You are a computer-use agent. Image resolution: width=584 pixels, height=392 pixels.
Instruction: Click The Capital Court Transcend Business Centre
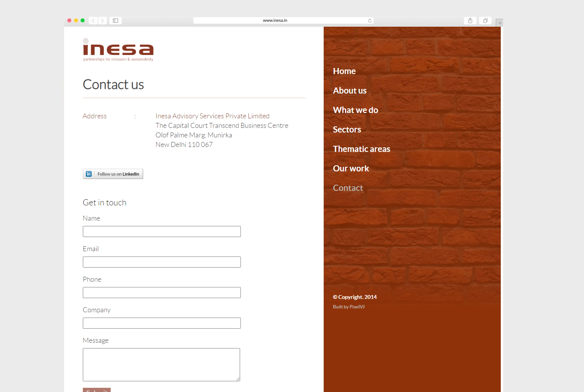coord(222,126)
